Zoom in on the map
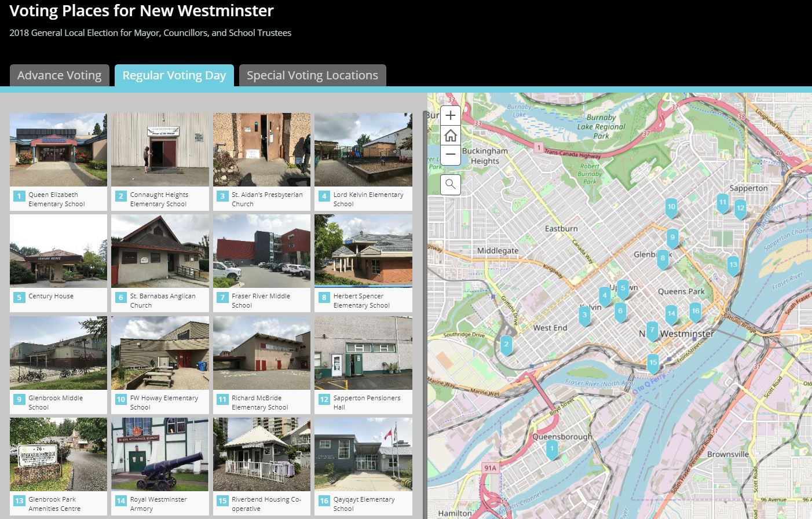812x519 pixels. [450, 115]
